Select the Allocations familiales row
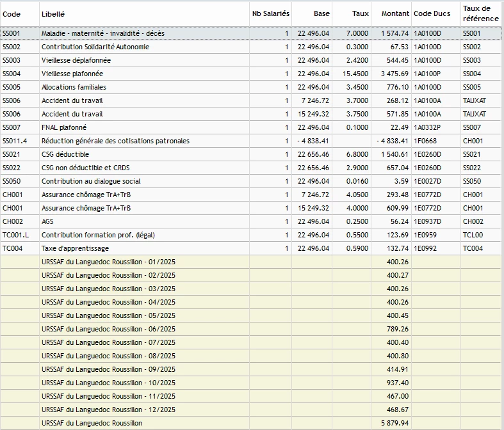This screenshot has height=430, width=504. pyautogui.click(x=250, y=88)
